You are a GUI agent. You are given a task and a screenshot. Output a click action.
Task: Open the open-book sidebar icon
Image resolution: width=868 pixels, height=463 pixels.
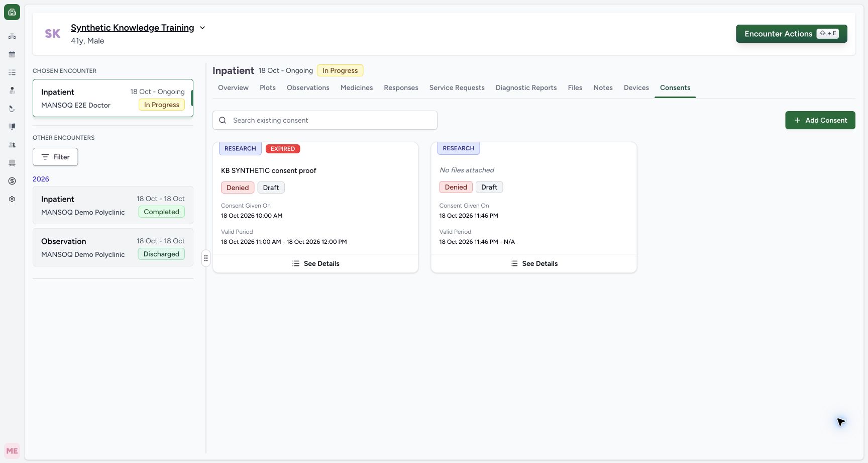tap(12, 127)
